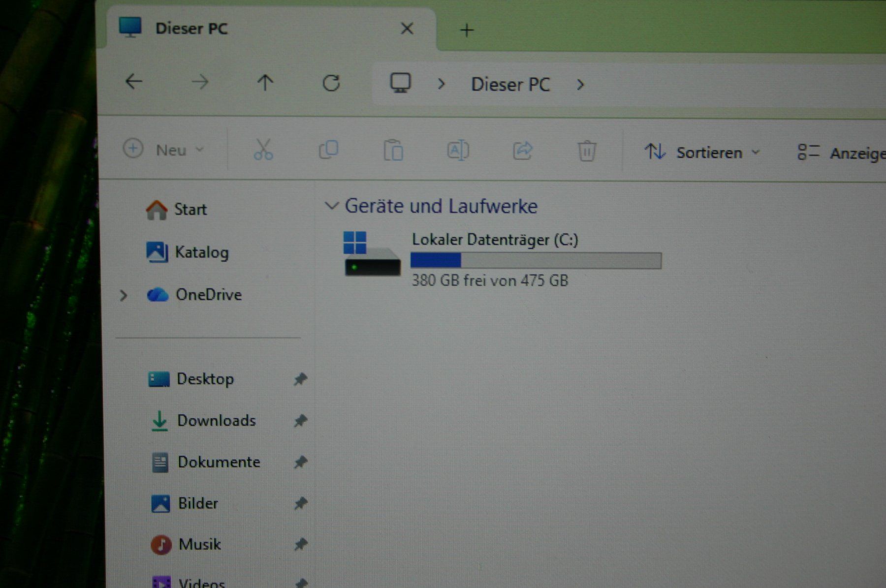Screen dimensions: 886x588
Task: Open the Bilder quick access folder
Action: (185, 503)
